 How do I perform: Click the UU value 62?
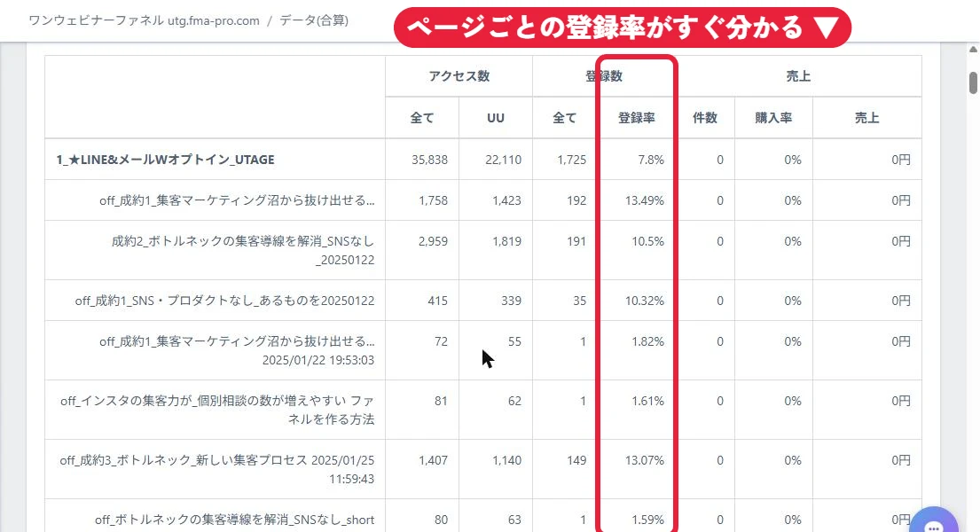click(x=514, y=401)
